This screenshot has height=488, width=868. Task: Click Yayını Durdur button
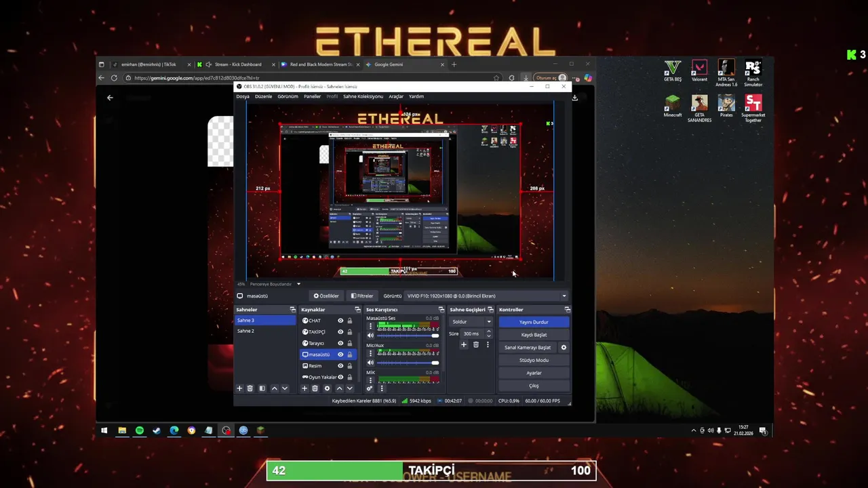[534, 322]
